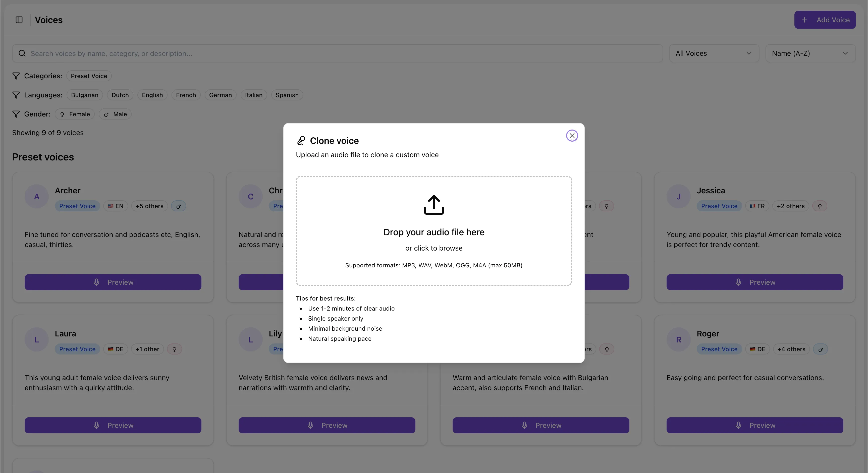The width and height of the screenshot is (868, 473).
Task: Click 'Drop your audio file here' text
Action: [434, 232]
